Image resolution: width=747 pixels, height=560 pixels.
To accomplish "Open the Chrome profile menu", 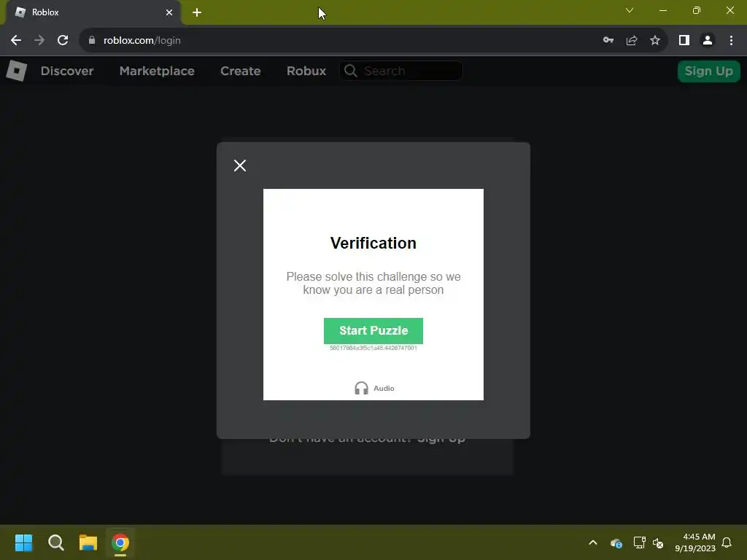I will tap(708, 41).
